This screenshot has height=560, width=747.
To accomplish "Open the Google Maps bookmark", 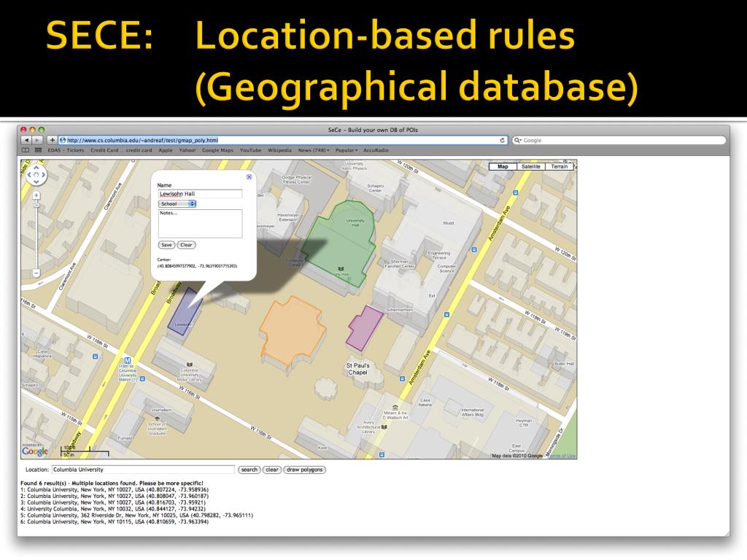I will (217, 150).
